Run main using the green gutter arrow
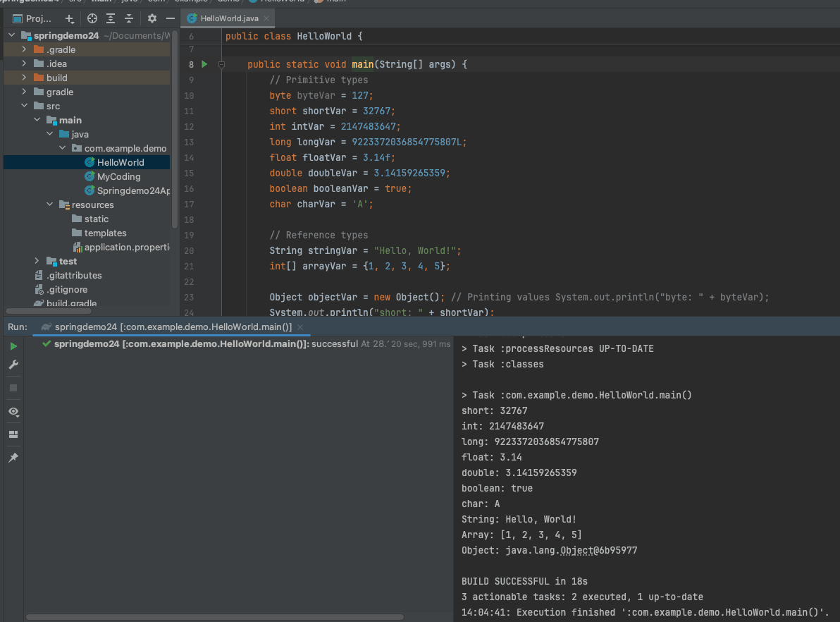Screen dimensions: 840x622 204,64
